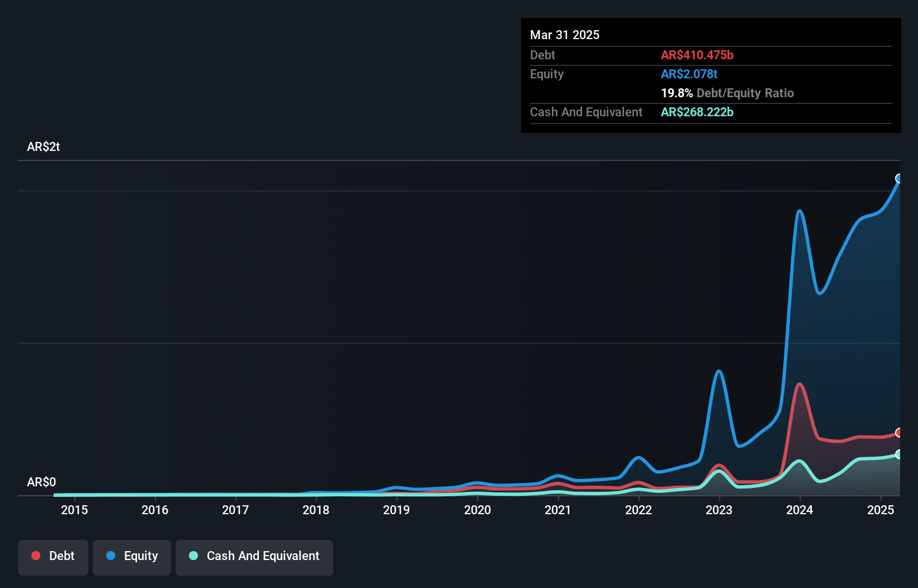Toggle the Debt legend button
The image size is (918, 588).
point(53,557)
